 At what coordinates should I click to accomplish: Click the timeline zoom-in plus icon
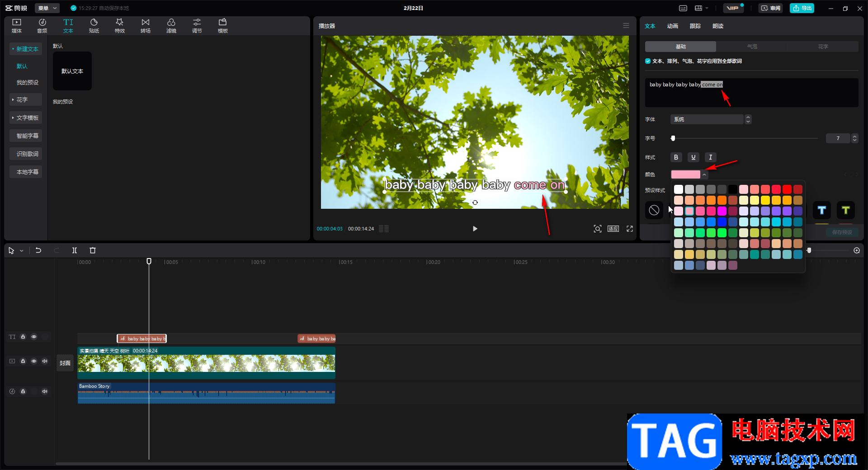[x=857, y=250]
